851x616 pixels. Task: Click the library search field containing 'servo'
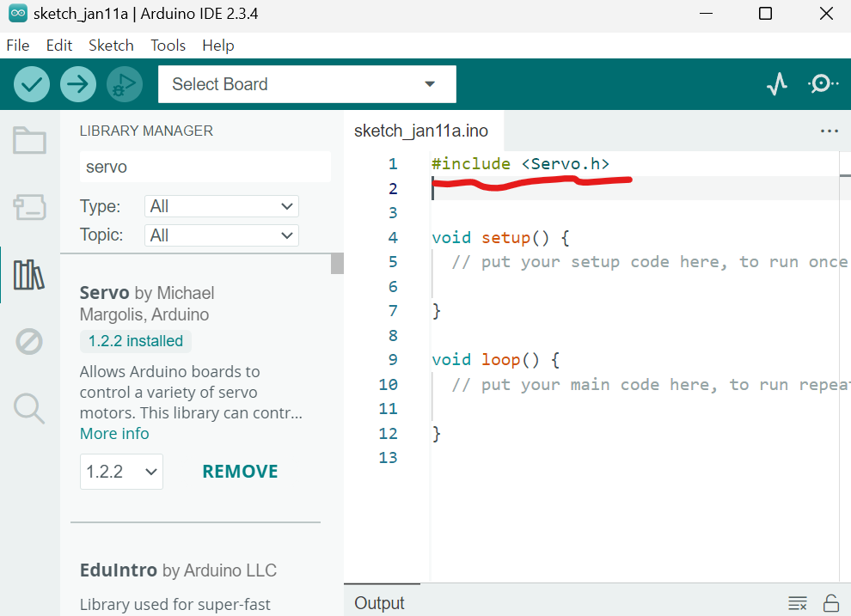pos(205,167)
